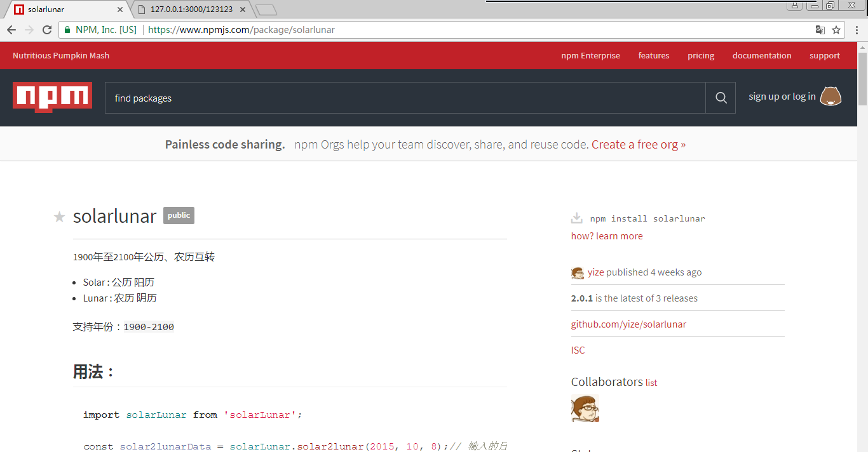This screenshot has height=452, width=868.
Task: Click the Painless code sharing text
Action: pyautogui.click(x=225, y=145)
